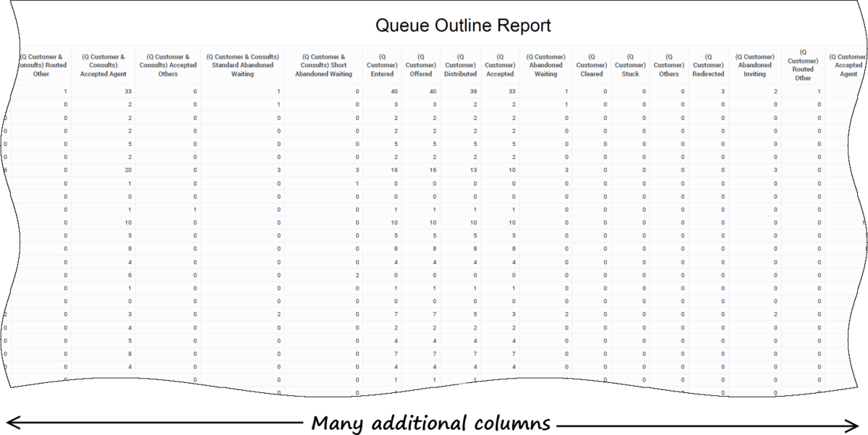This screenshot has height=435, width=868.
Task: Select value 8 in (Q Customer) Accepted column
Action: coord(513,249)
